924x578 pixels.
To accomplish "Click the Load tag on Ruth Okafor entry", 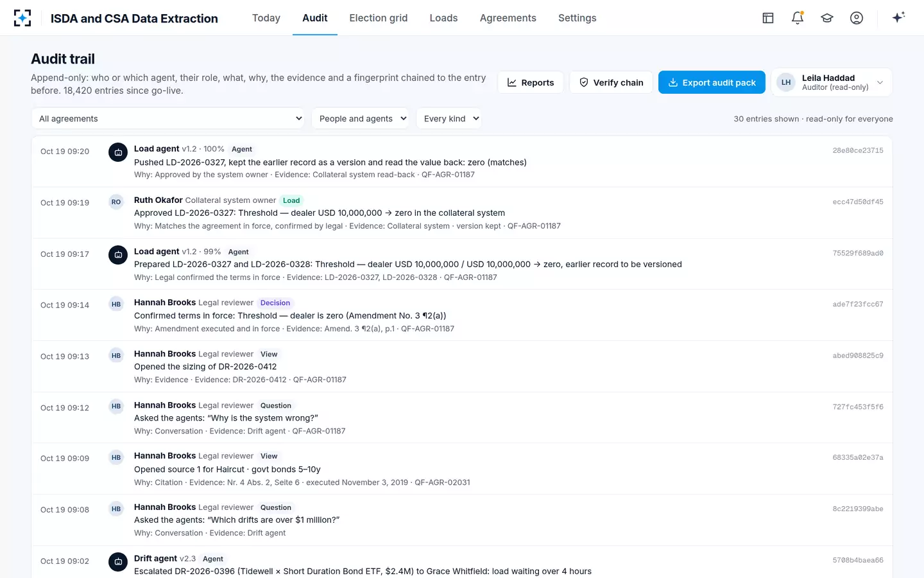I will point(291,200).
